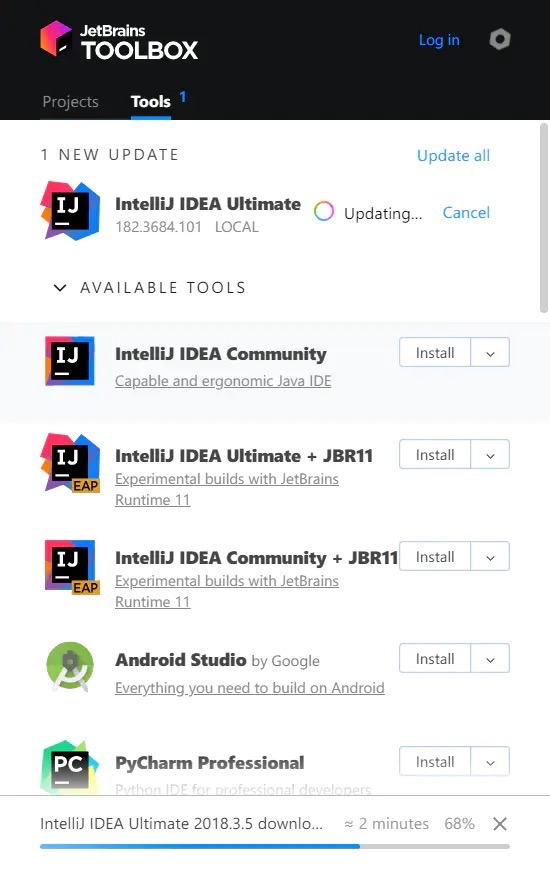550x875 pixels.
Task: Install IntelliJ IDEA Ultimate + JBR11
Action: (x=435, y=454)
